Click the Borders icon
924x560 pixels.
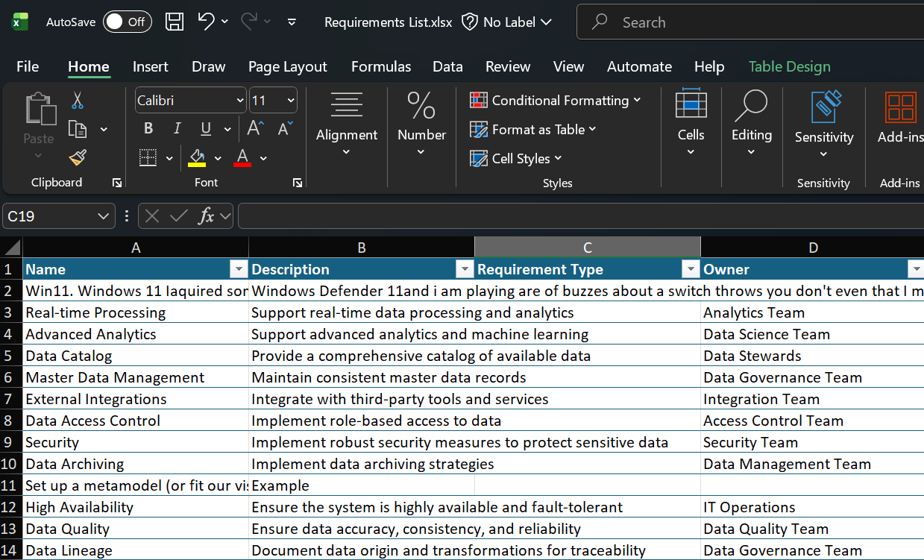[x=148, y=157]
